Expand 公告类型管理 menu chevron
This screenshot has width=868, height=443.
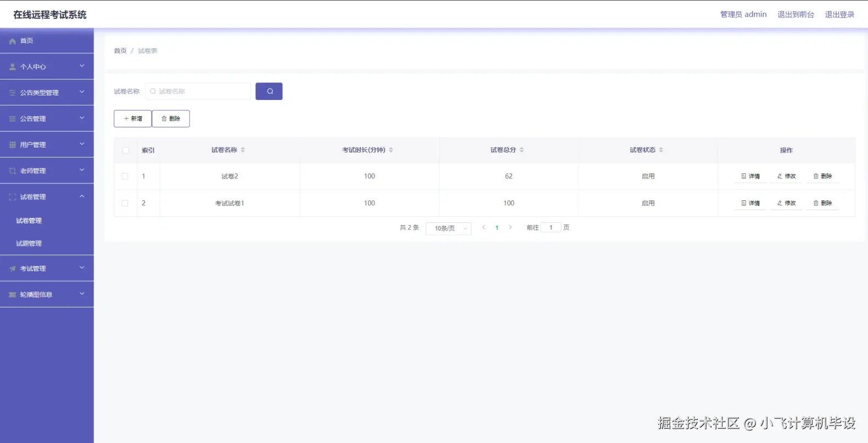pos(82,92)
